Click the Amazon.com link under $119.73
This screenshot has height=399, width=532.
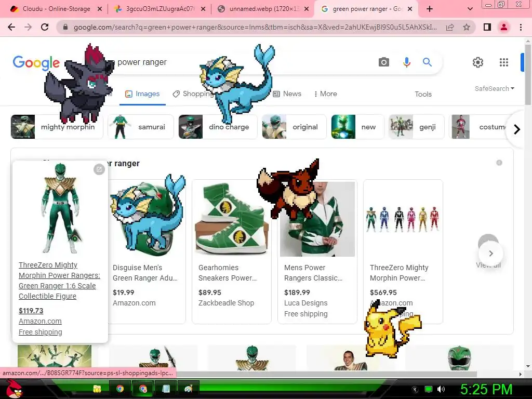pos(40,321)
